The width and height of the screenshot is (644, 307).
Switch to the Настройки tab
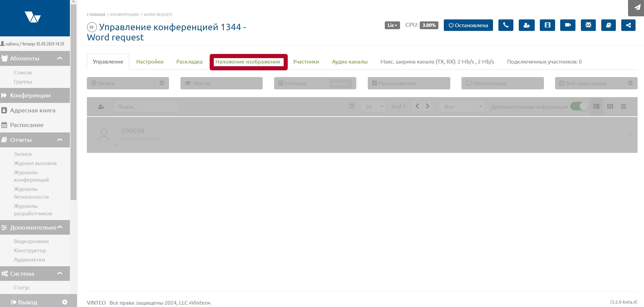pyautogui.click(x=150, y=61)
